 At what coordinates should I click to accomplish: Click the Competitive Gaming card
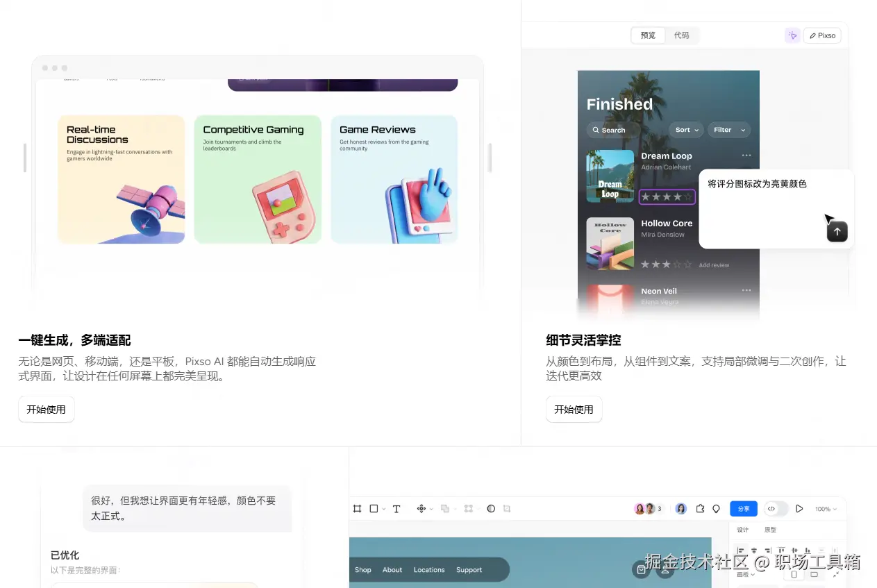tap(258, 179)
